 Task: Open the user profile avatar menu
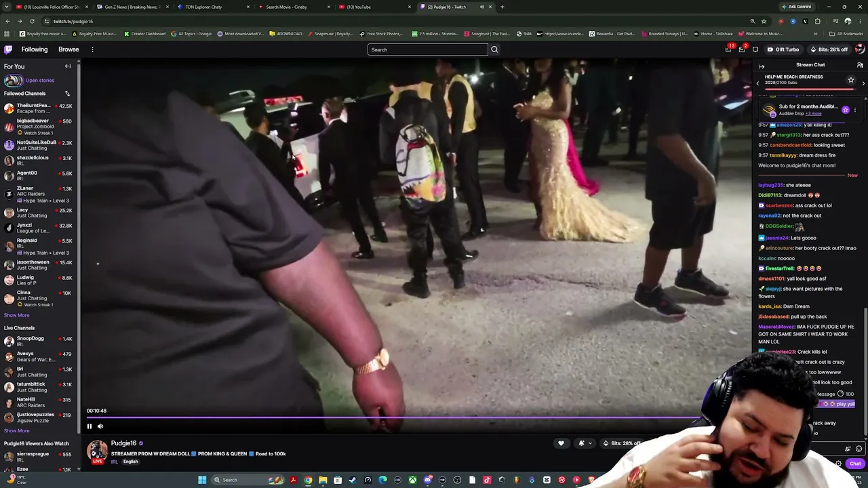point(860,49)
